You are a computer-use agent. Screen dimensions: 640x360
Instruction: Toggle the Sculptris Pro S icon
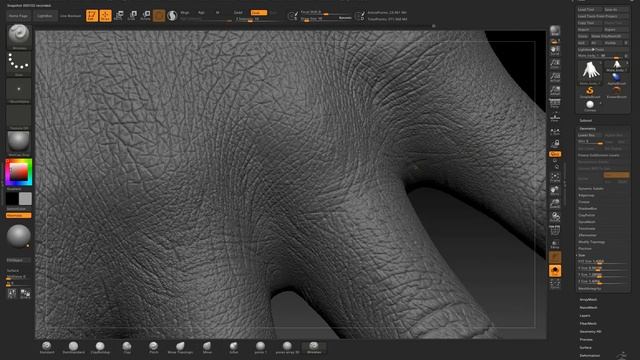(x=172, y=16)
